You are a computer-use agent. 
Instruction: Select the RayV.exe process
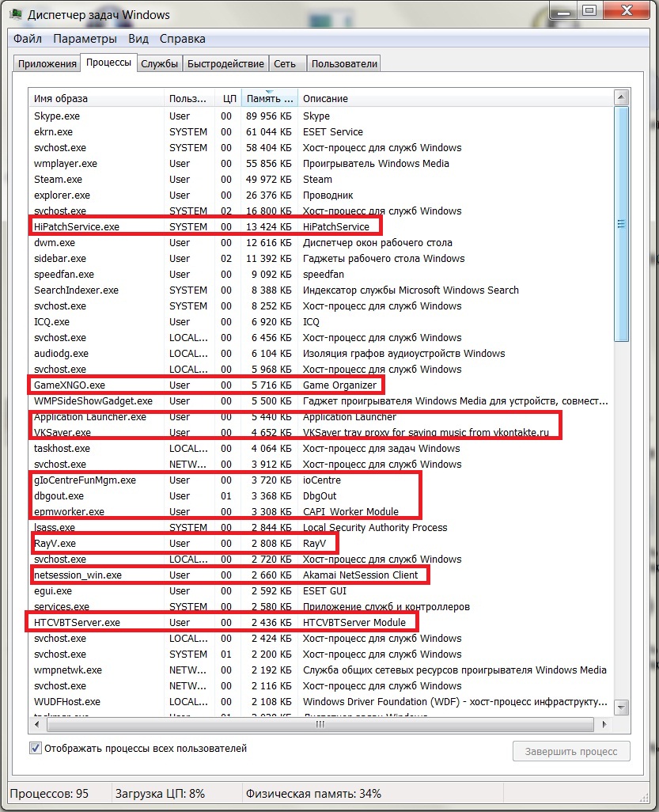point(321,544)
